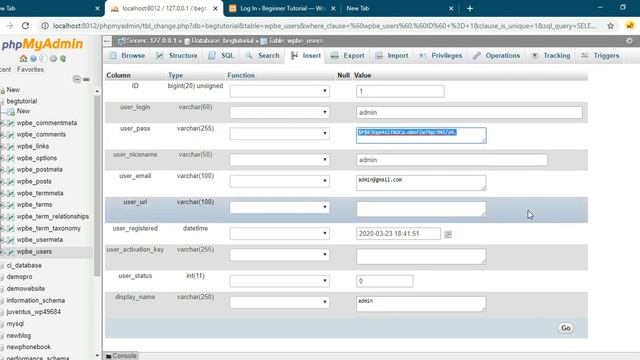Click the Go button to save

coord(565,328)
